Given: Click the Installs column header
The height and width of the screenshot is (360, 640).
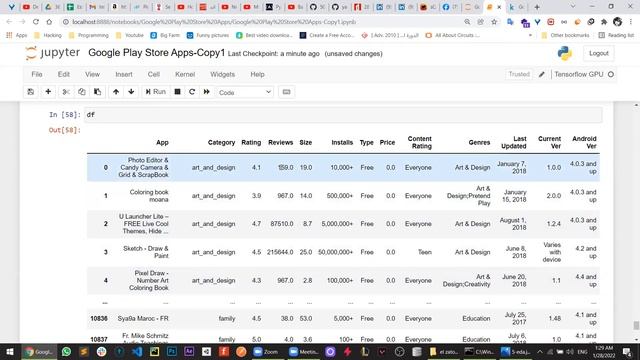Looking at the screenshot, I should 342,142.
